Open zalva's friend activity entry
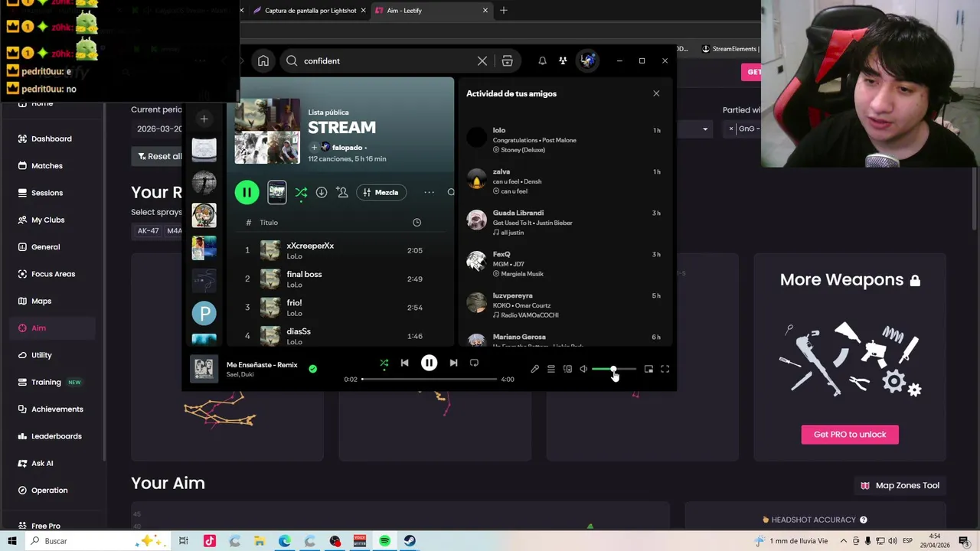This screenshot has height=551, width=980. coord(564,181)
